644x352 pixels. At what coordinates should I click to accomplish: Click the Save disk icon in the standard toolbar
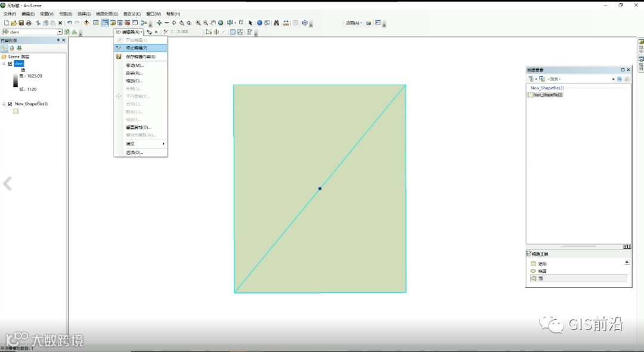coord(21,23)
